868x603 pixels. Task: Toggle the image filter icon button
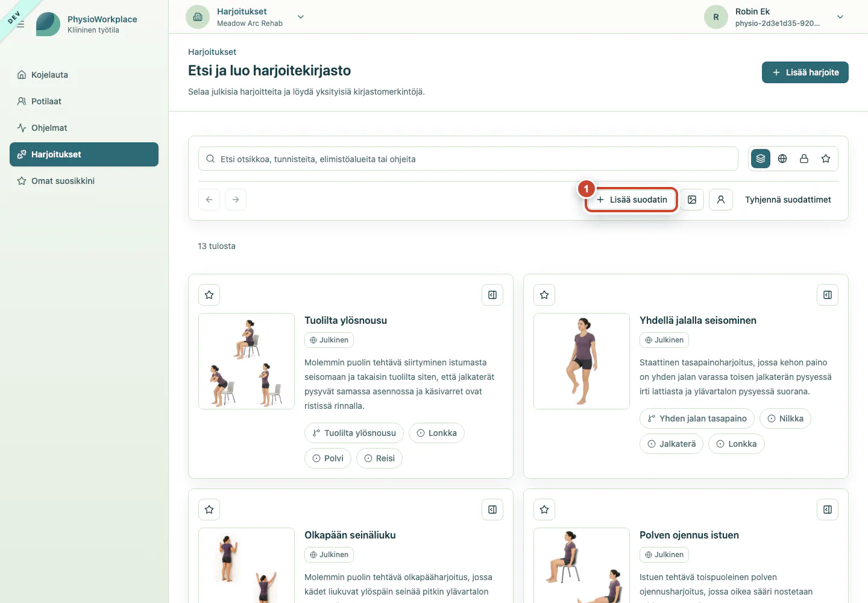click(x=692, y=200)
